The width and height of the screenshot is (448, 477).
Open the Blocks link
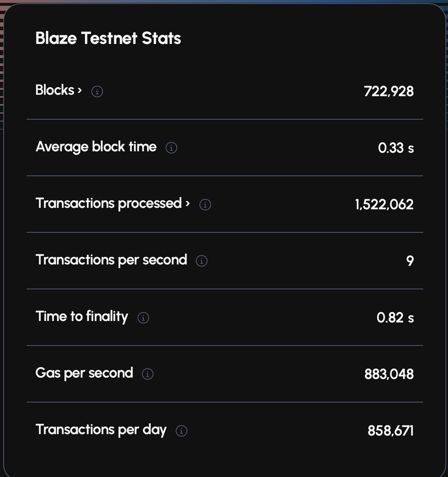click(x=55, y=90)
